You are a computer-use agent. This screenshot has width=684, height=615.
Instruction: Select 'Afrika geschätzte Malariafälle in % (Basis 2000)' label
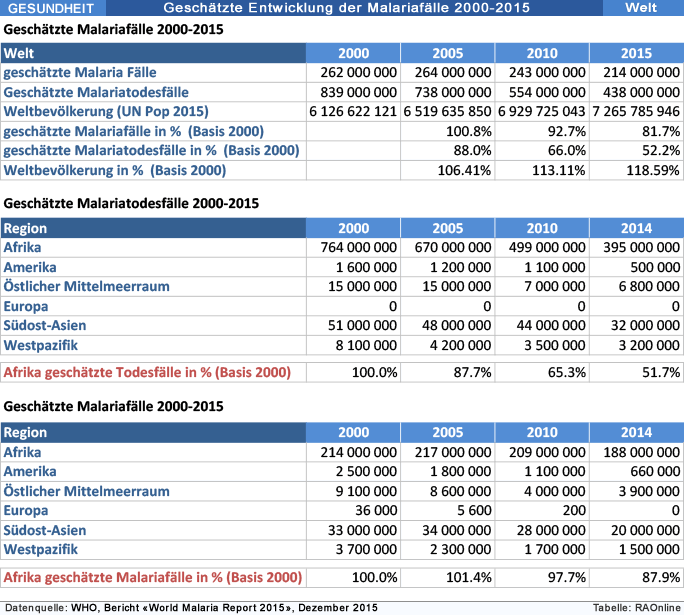(153, 578)
